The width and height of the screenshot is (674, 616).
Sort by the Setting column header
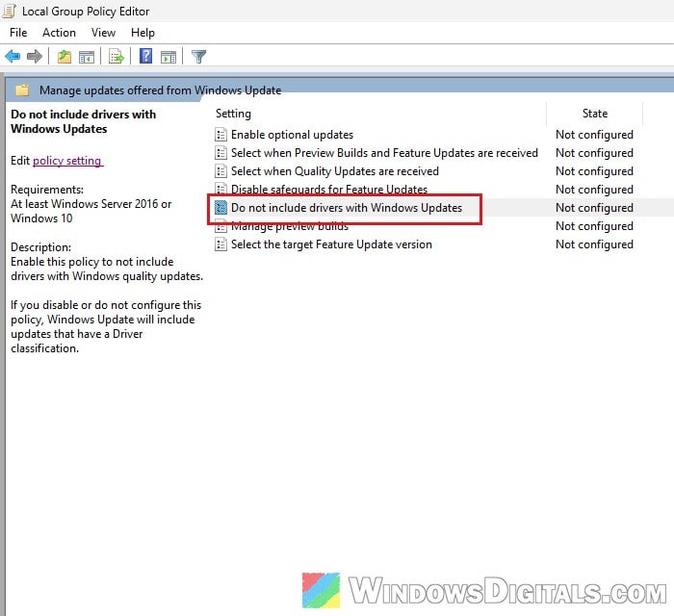(233, 114)
